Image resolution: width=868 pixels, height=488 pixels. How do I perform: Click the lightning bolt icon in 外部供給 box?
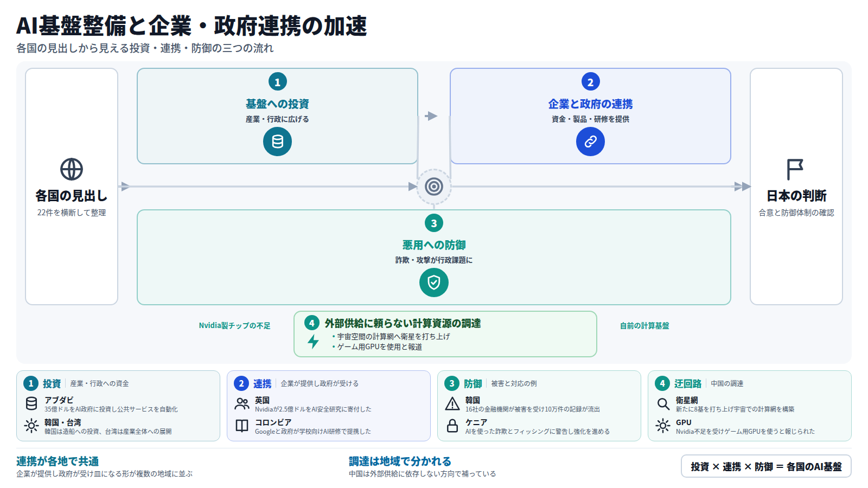tap(313, 341)
